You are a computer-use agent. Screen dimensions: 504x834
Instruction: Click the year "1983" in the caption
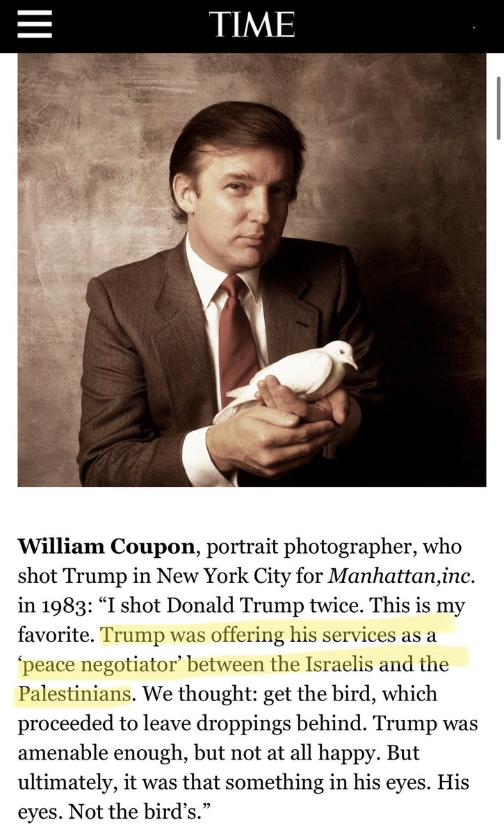pos(65,605)
